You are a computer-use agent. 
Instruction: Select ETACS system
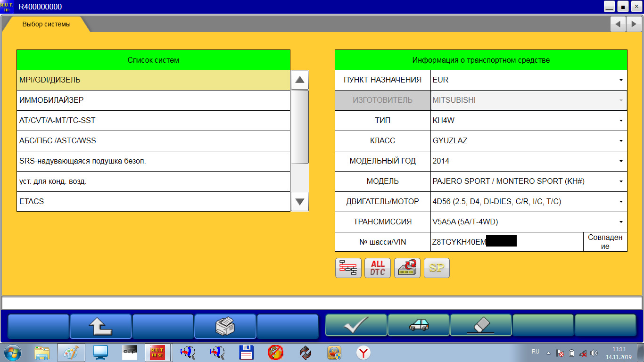coord(153,202)
